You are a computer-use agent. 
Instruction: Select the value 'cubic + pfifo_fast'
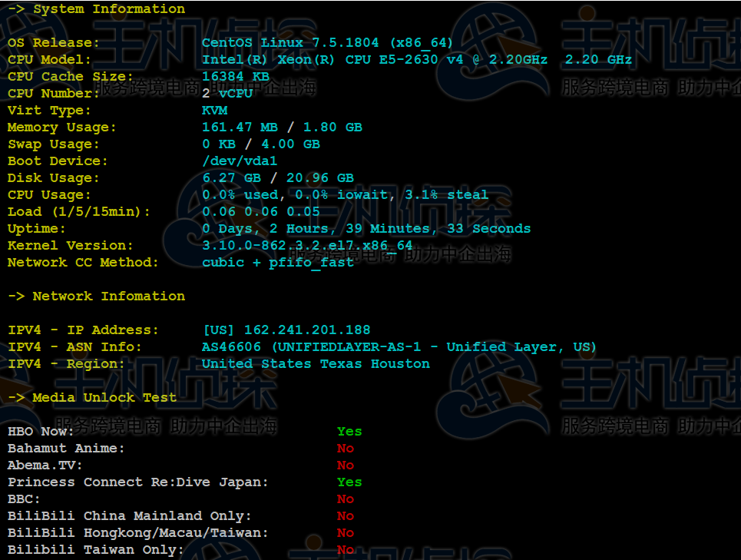point(278,263)
